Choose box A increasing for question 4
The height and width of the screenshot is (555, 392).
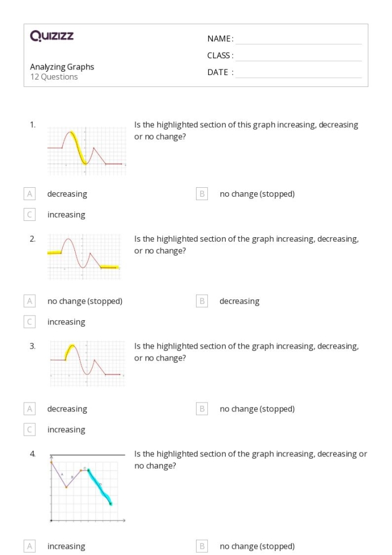pos(30,546)
